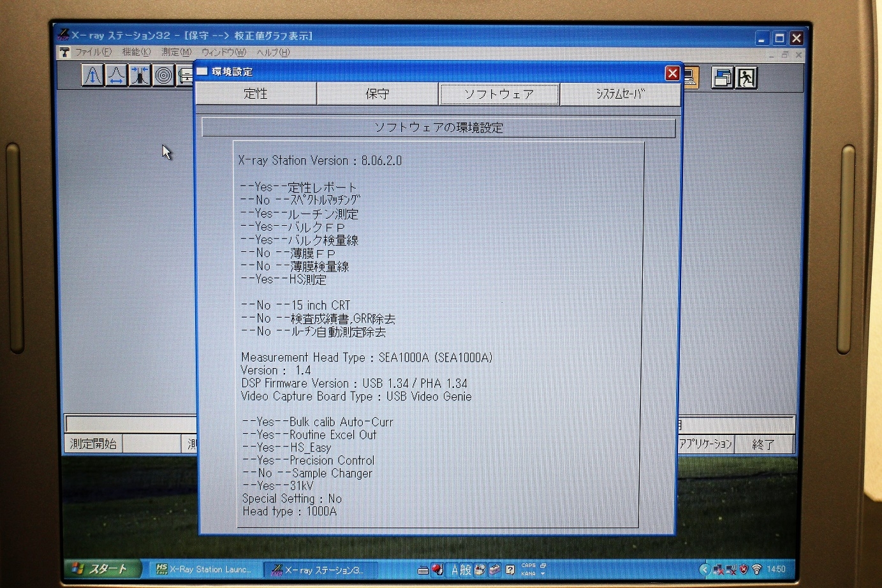Click the '--No --15 inch CRT' line
This screenshot has width=882, height=588.
pyautogui.click(x=296, y=305)
